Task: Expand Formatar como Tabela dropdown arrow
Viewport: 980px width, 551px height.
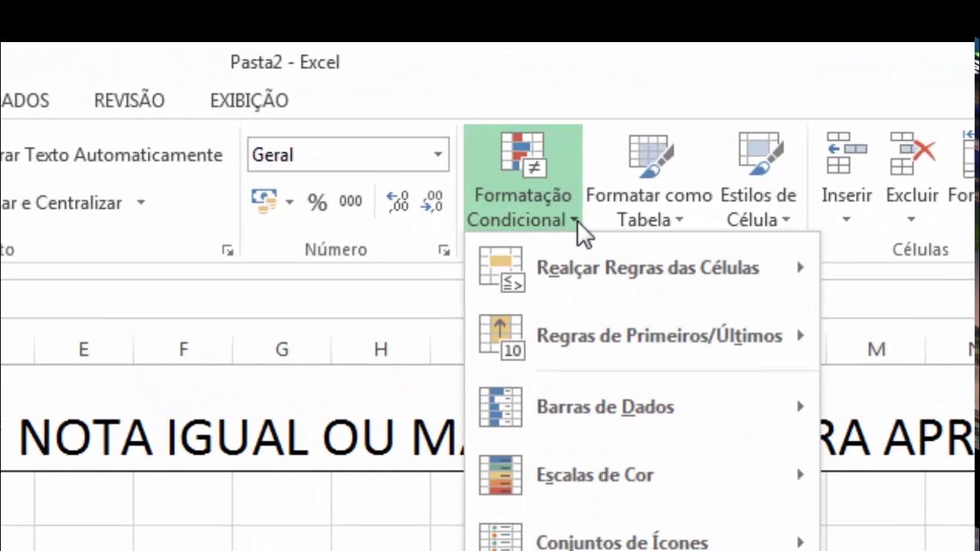Action: [678, 220]
